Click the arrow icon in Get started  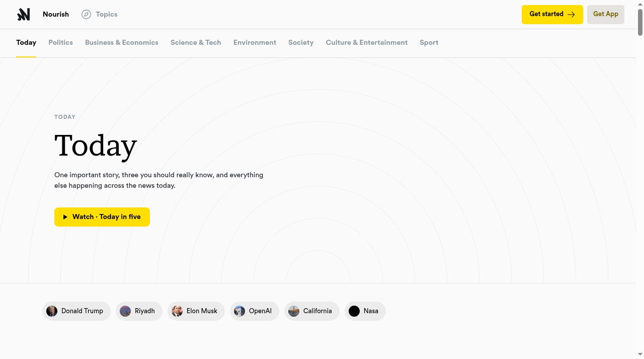tap(571, 15)
